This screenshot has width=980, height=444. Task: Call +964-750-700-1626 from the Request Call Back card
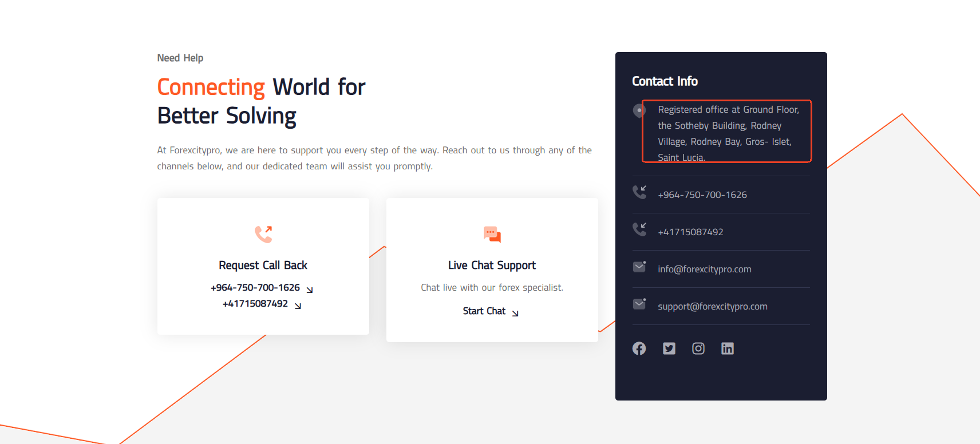pyautogui.click(x=262, y=288)
